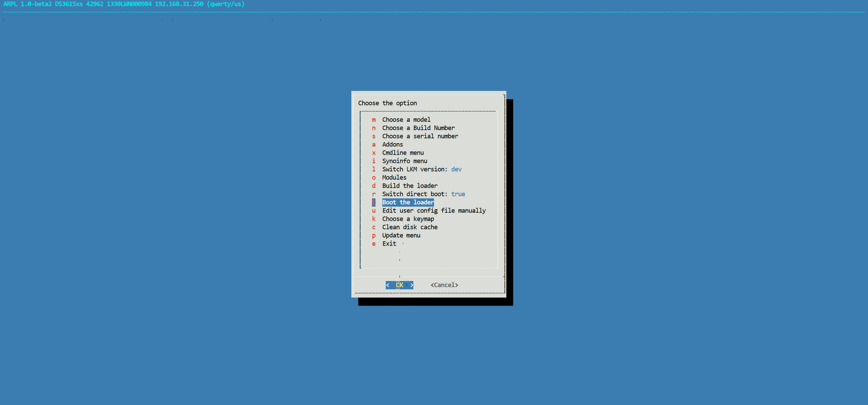868x405 pixels.
Task: Open the Modules entry
Action: [389, 178]
